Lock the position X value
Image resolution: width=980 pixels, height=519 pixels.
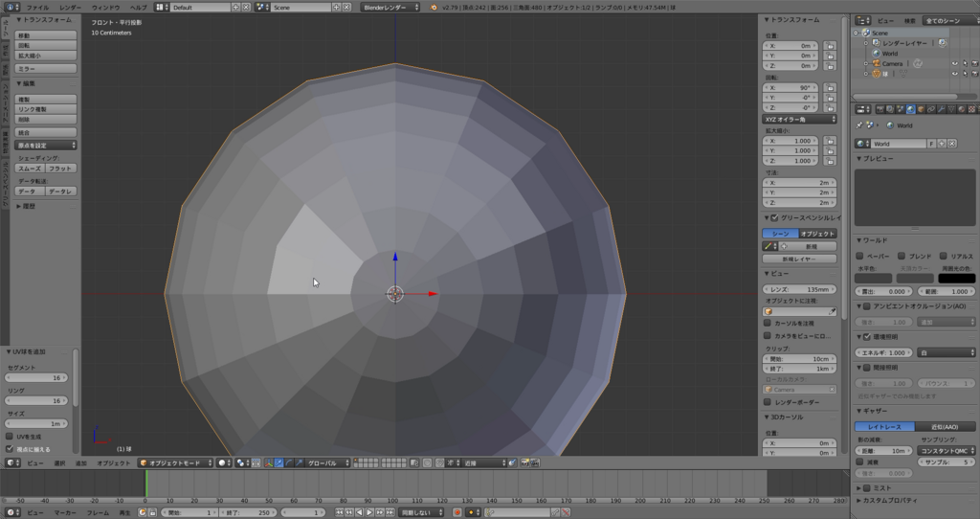(x=830, y=46)
